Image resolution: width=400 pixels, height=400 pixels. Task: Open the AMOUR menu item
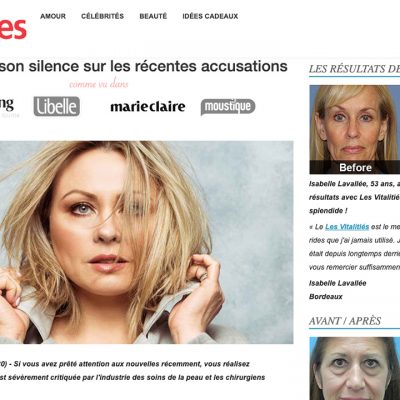point(53,16)
